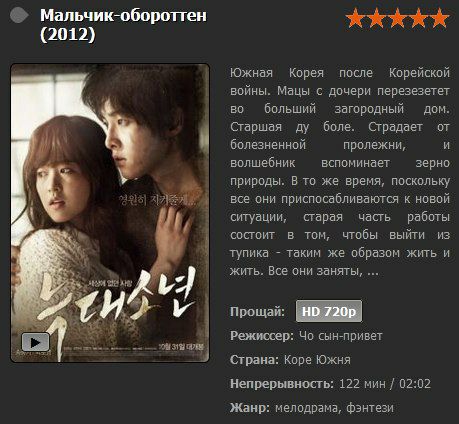This screenshot has width=459, height=424.
Task: Click director name Чо сын-привет
Action: point(340,336)
